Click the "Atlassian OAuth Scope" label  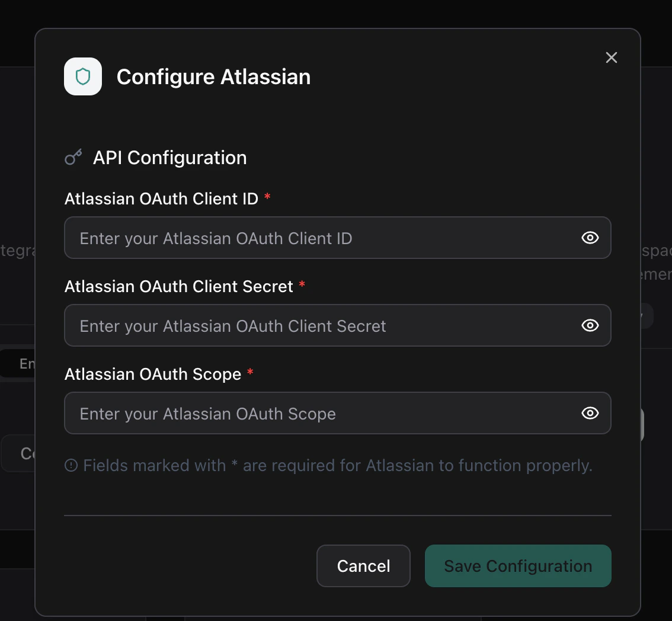pyautogui.click(x=153, y=374)
